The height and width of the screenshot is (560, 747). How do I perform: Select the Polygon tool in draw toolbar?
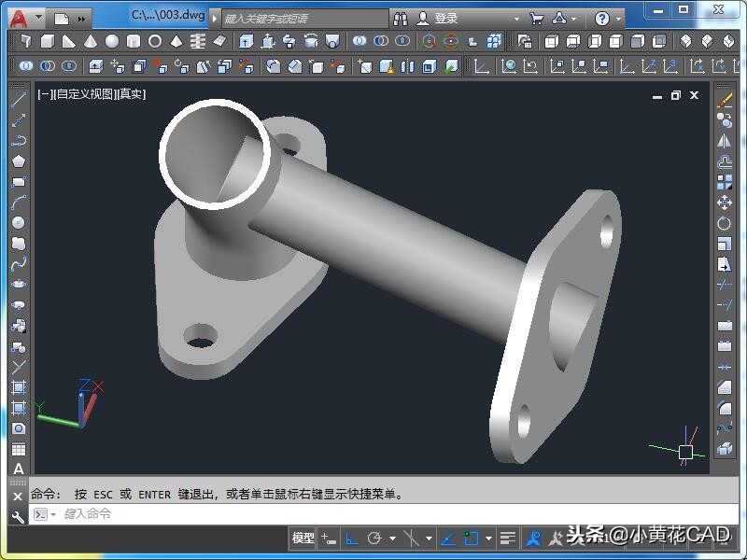tap(18, 161)
